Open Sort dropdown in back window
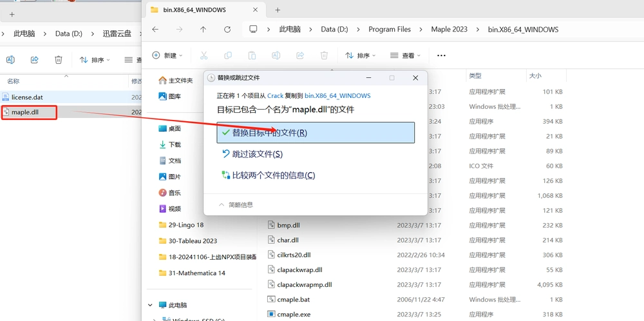 tap(95, 59)
